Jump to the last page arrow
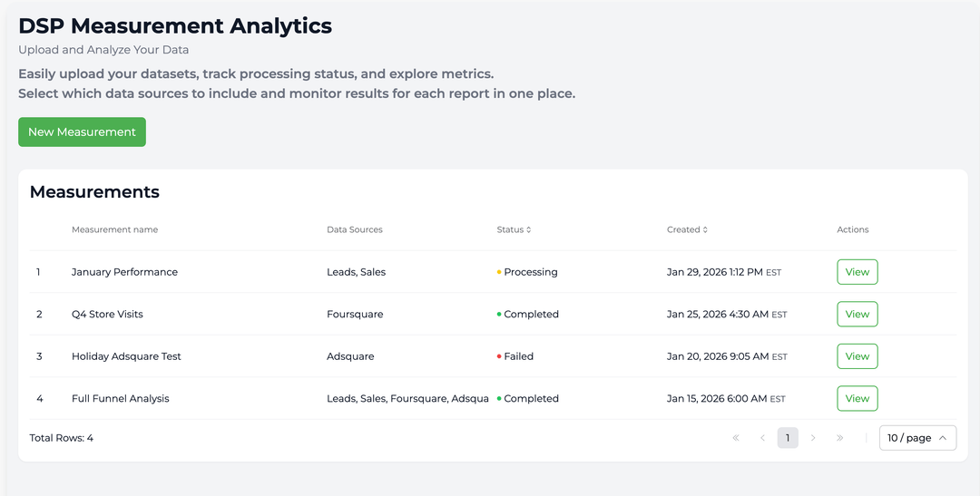980x496 pixels. coord(839,438)
